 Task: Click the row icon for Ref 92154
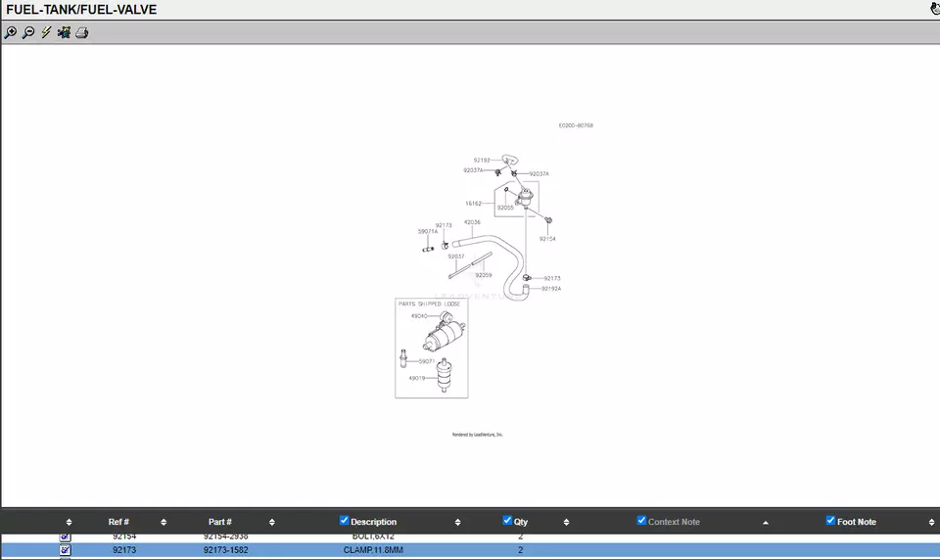[66, 537]
